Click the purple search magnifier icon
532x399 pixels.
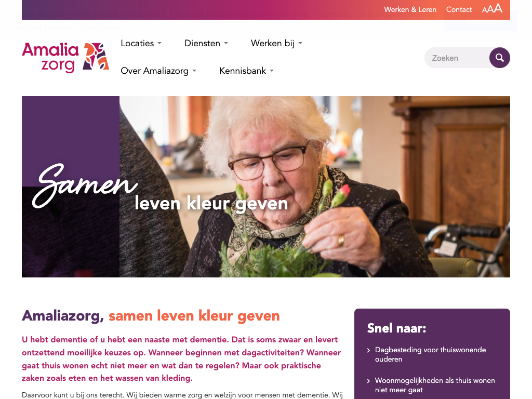[499, 58]
